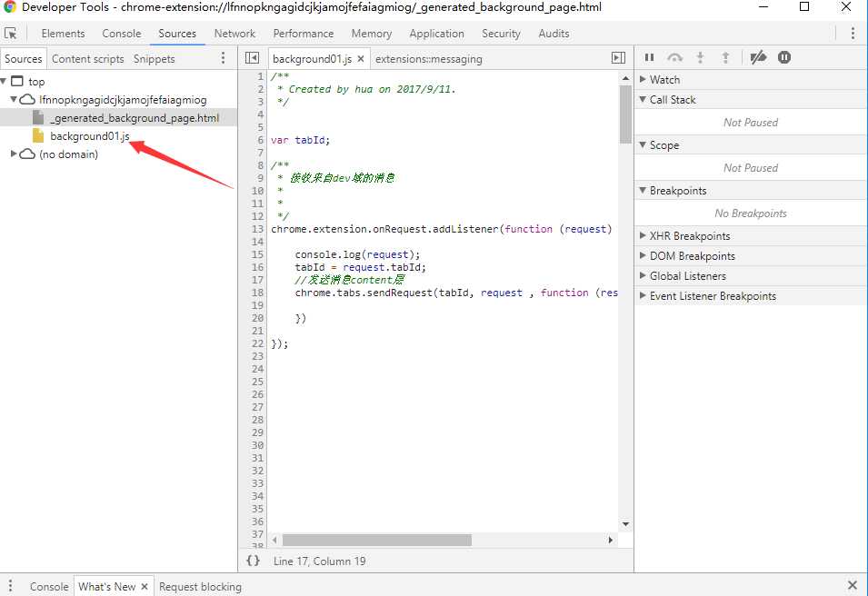Click the step out of function icon
Image resolution: width=868 pixels, height=596 pixels.
coord(725,57)
